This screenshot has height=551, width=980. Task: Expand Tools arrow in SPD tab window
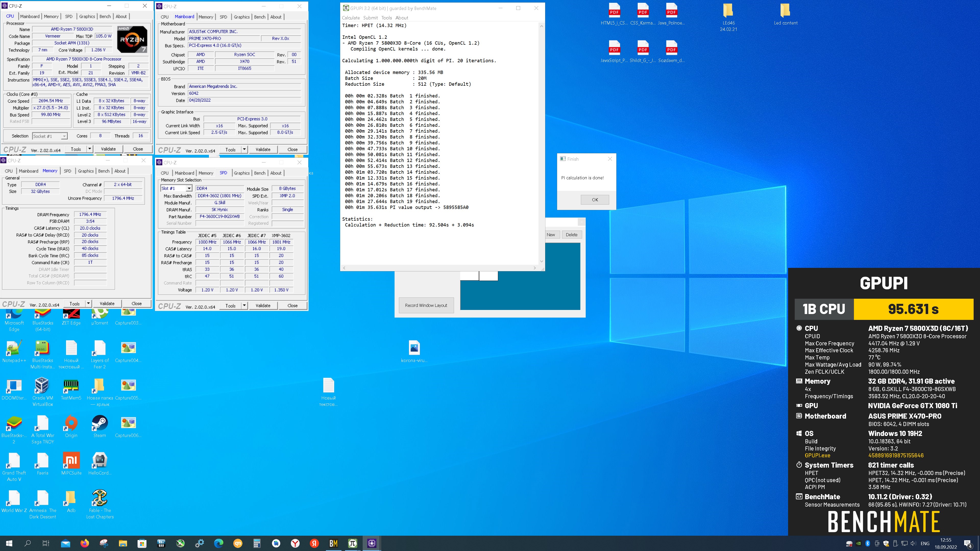[244, 306]
